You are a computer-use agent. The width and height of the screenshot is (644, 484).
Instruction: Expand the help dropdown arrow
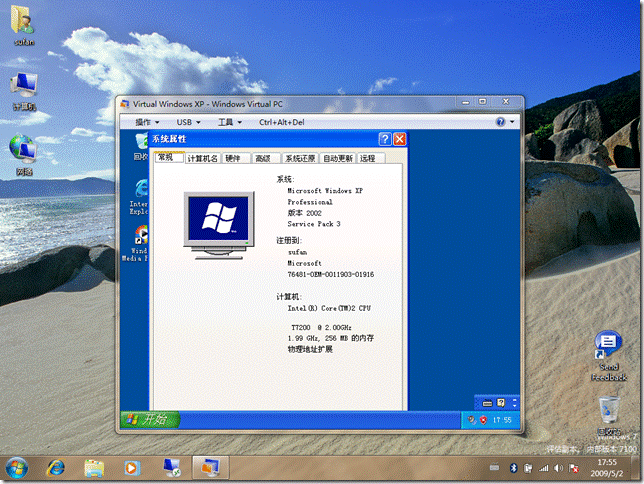[512, 122]
